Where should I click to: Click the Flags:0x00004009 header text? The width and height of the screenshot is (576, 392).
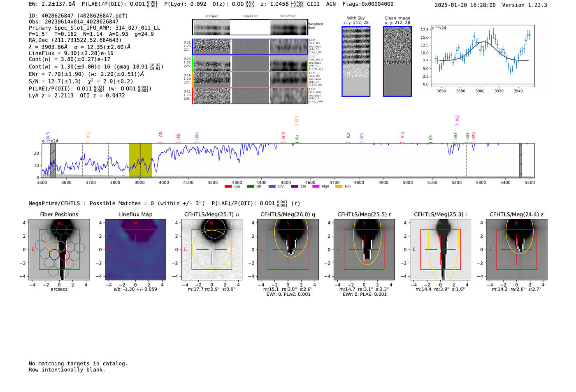[368, 4]
